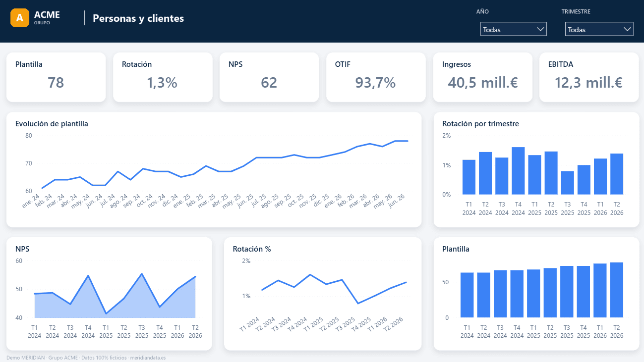Screen dimensions: 644x362
Task: Click the T3 2025 dip in Rotación % line
Action: tap(358, 304)
